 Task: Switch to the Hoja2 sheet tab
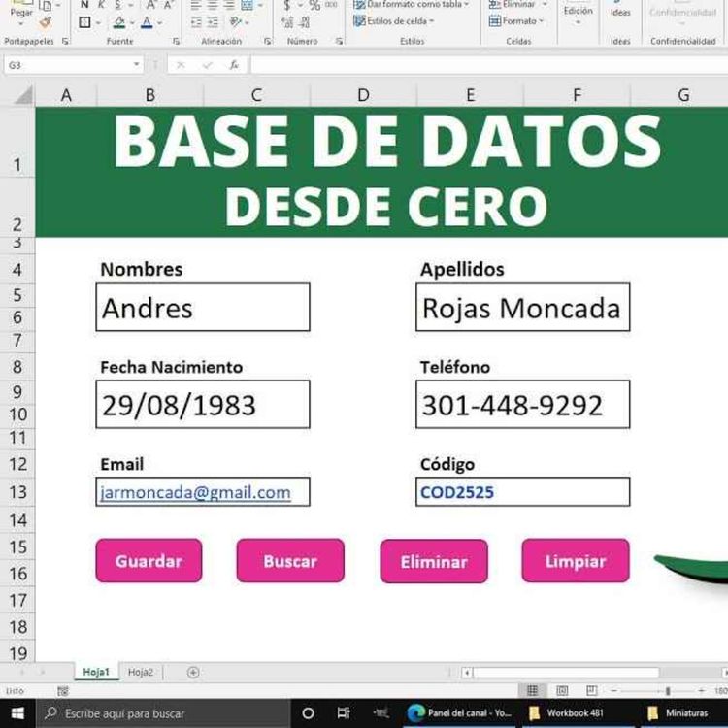(140, 672)
